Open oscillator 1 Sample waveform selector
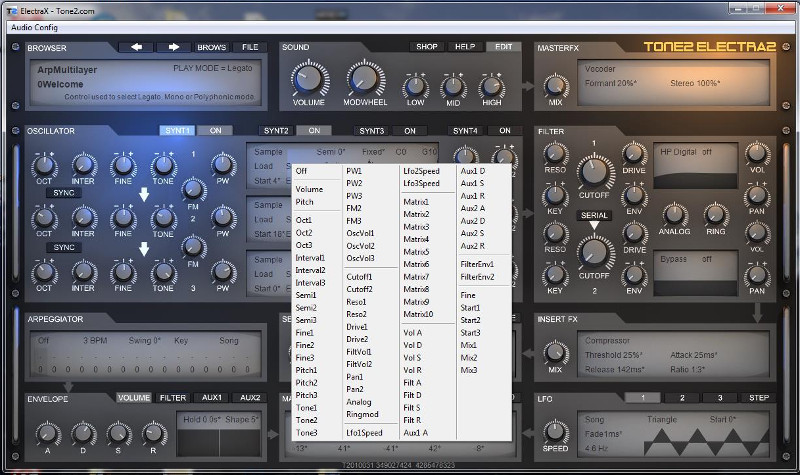 [x=268, y=152]
